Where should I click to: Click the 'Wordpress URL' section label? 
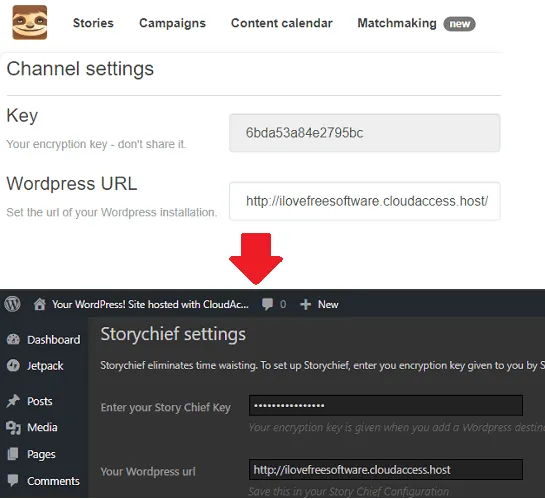click(72, 183)
